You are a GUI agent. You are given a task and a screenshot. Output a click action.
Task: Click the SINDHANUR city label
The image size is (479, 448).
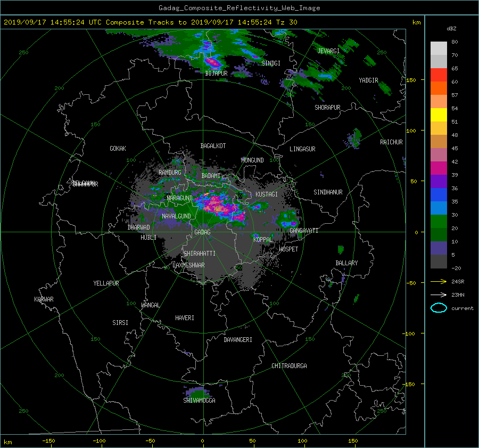(x=328, y=192)
